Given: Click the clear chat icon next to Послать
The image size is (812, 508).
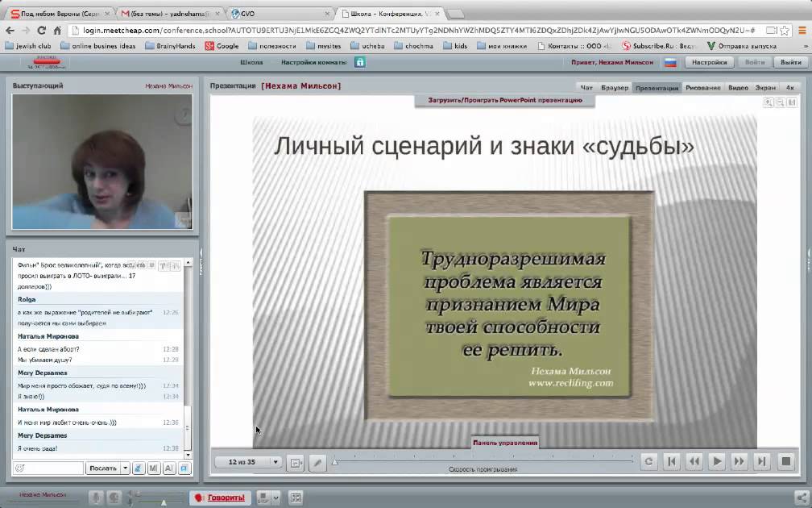Looking at the screenshot, I should (x=139, y=468).
